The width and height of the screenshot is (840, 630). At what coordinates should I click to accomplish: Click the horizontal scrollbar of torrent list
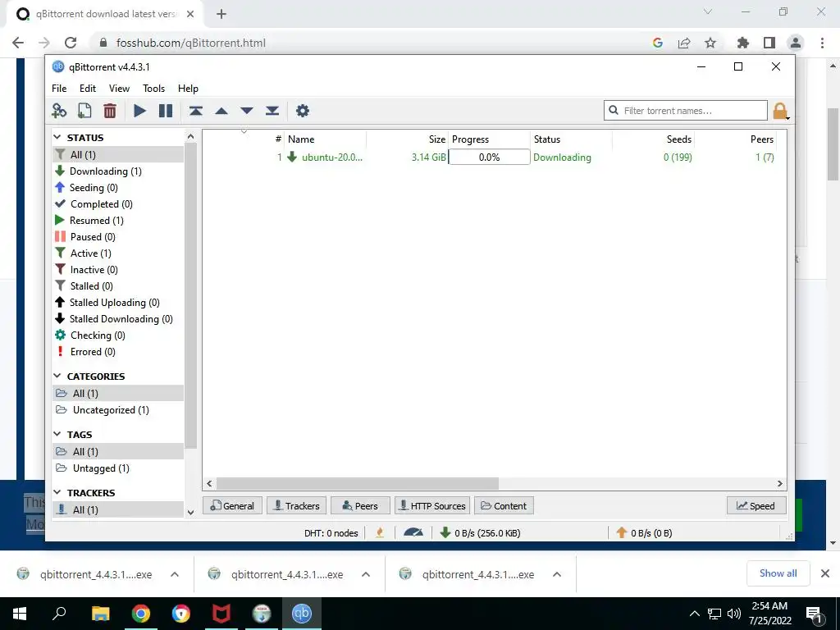pos(358,484)
